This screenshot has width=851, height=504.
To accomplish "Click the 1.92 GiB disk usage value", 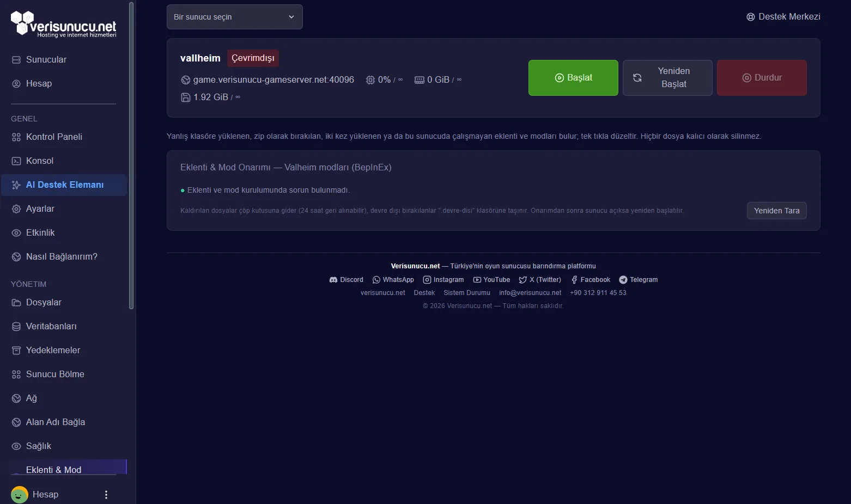I will [211, 97].
